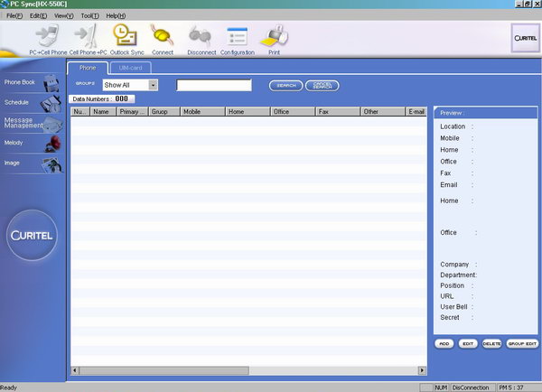
Task: Sort by the Mobile column header
Action: pos(202,112)
